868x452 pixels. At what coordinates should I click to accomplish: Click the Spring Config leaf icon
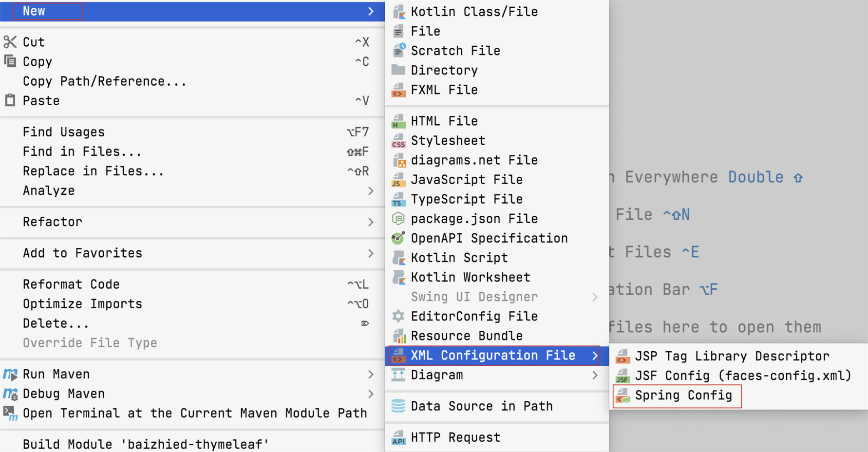click(x=623, y=395)
